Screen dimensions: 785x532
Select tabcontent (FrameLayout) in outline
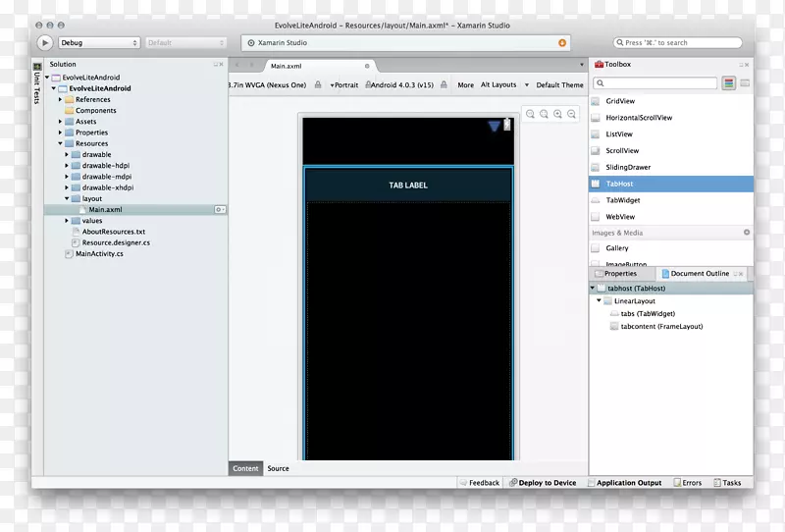click(x=661, y=326)
